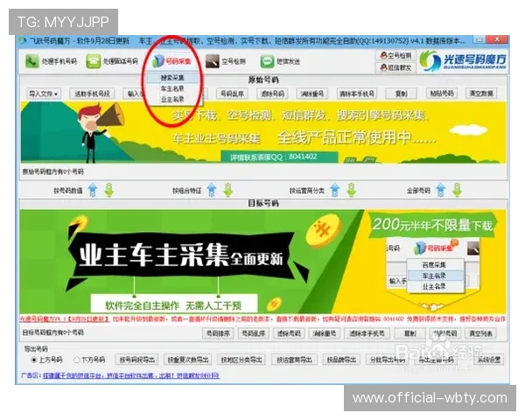
Task: Click the 200元半年不限量下载 promo banner
Action: (x=432, y=225)
